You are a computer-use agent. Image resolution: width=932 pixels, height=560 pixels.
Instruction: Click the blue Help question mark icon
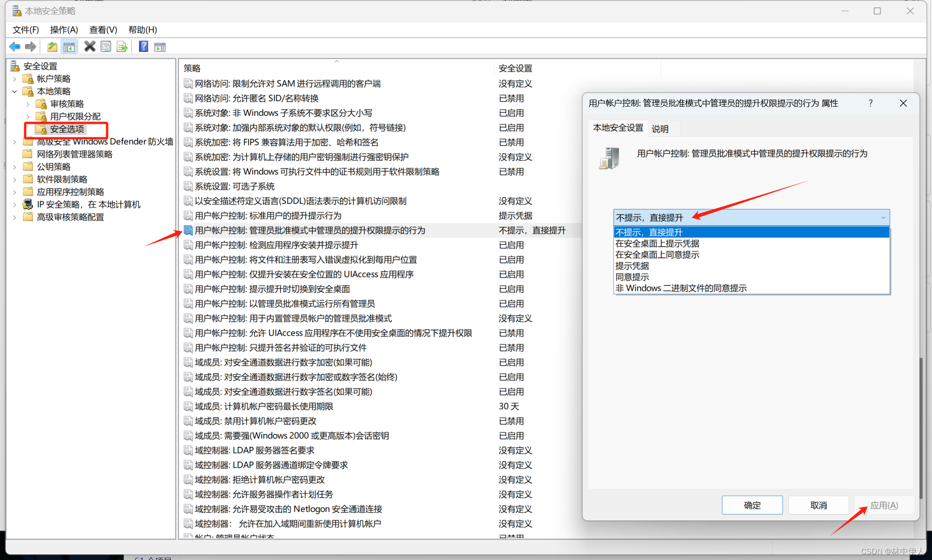pos(143,47)
